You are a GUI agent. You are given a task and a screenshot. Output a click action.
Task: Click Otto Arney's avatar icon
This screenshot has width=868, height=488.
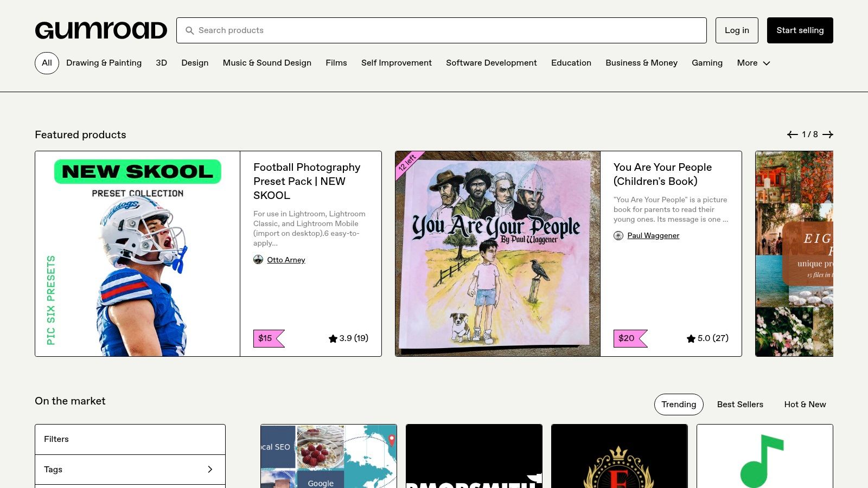pos(258,260)
